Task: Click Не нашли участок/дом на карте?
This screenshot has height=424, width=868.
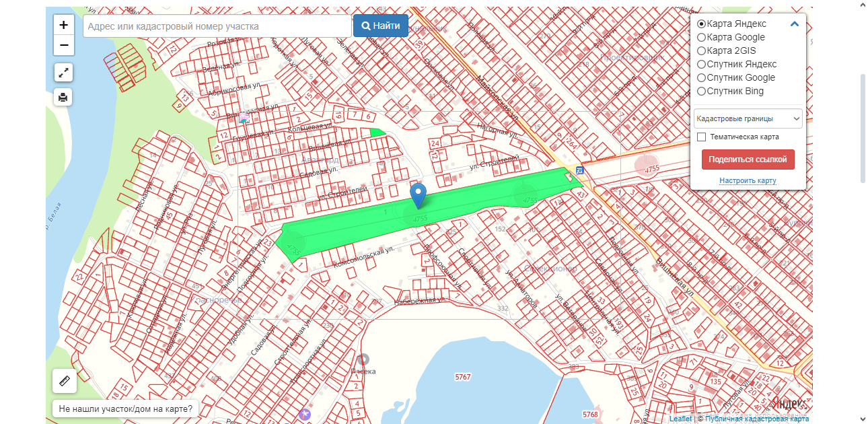Action: pyautogui.click(x=125, y=409)
